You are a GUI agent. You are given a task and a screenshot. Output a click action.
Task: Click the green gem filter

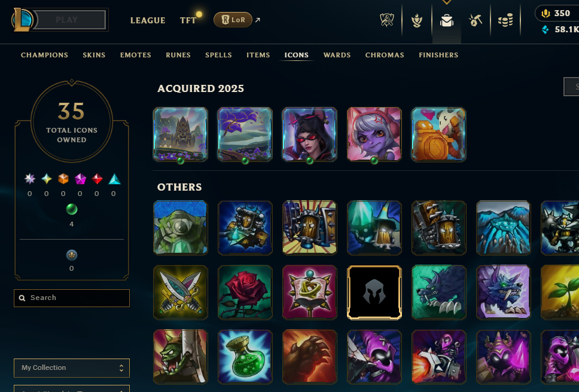(x=72, y=209)
